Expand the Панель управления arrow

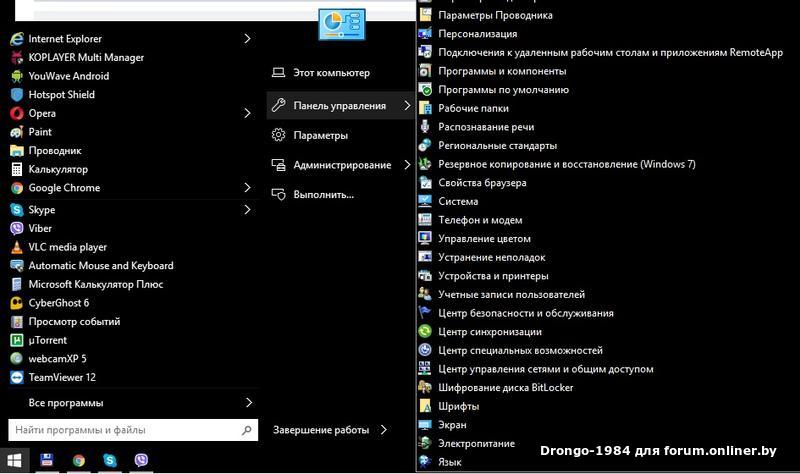pyautogui.click(x=407, y=106)
